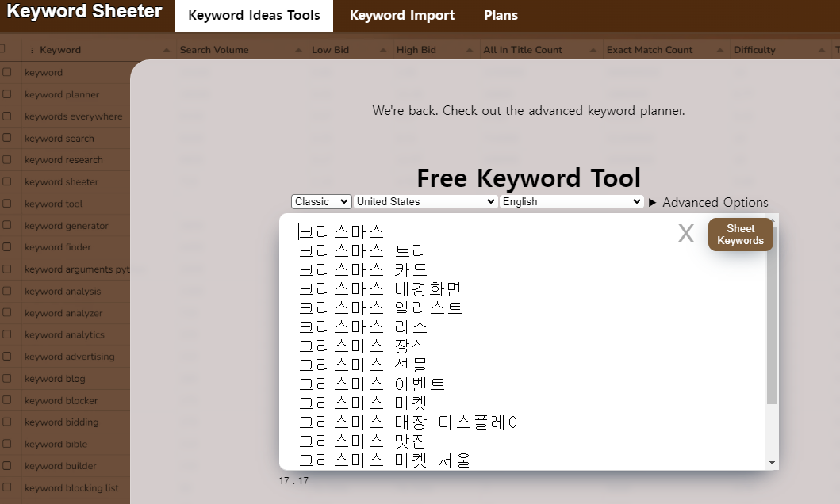Click the 'keyword arguments' row text
This screenshot has height=504, width=840.
coord(77,269)
